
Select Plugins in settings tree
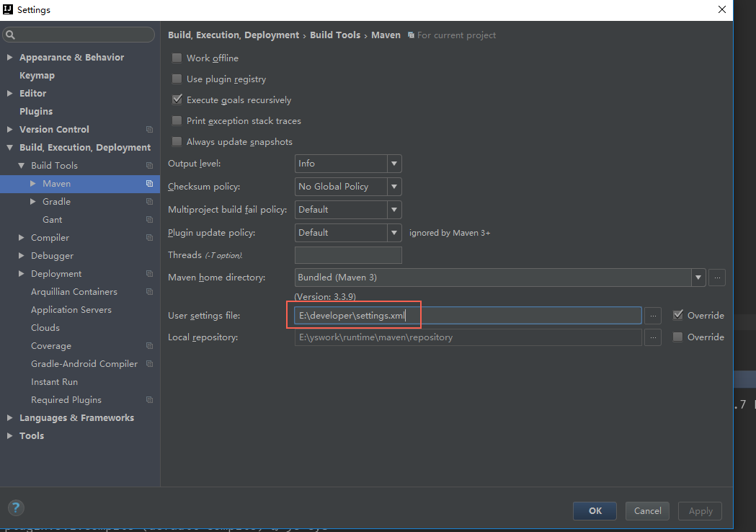(x=36, y=112)
